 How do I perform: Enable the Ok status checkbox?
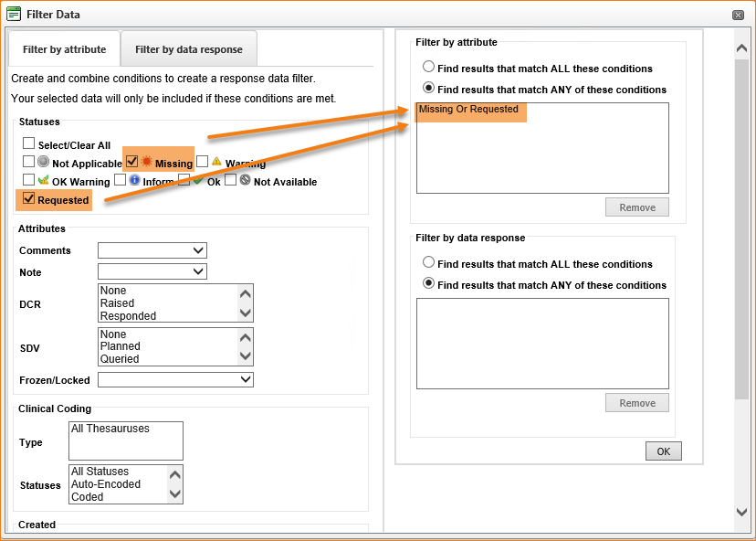[x=184, y=180]
